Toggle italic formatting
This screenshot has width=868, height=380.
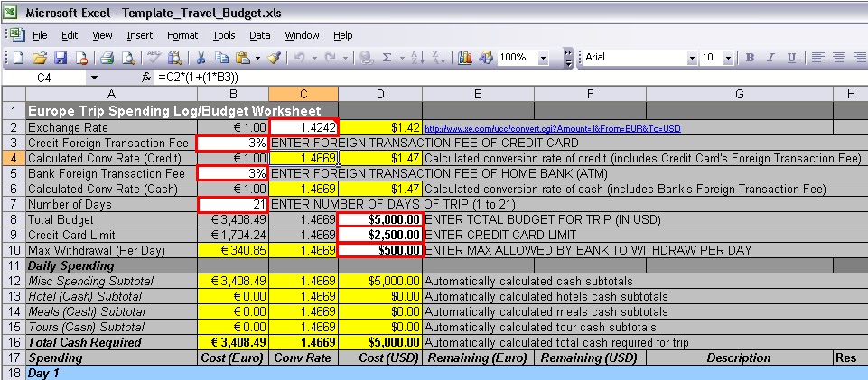click(770, 58)
